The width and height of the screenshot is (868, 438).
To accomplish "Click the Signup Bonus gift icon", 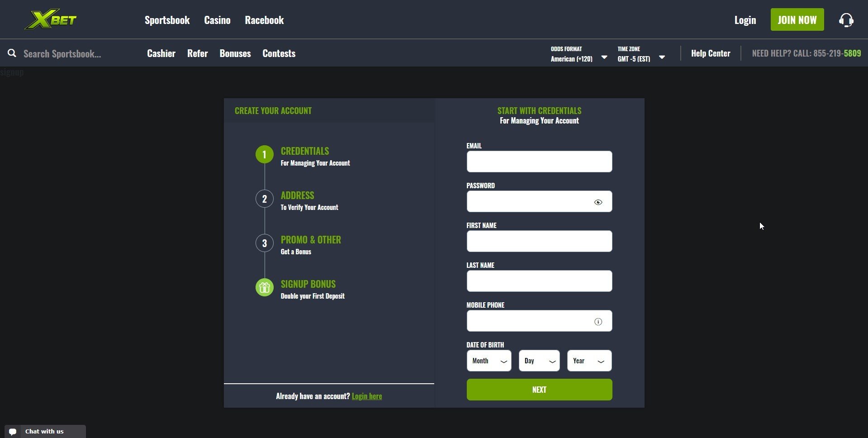I will click(265, 287).
